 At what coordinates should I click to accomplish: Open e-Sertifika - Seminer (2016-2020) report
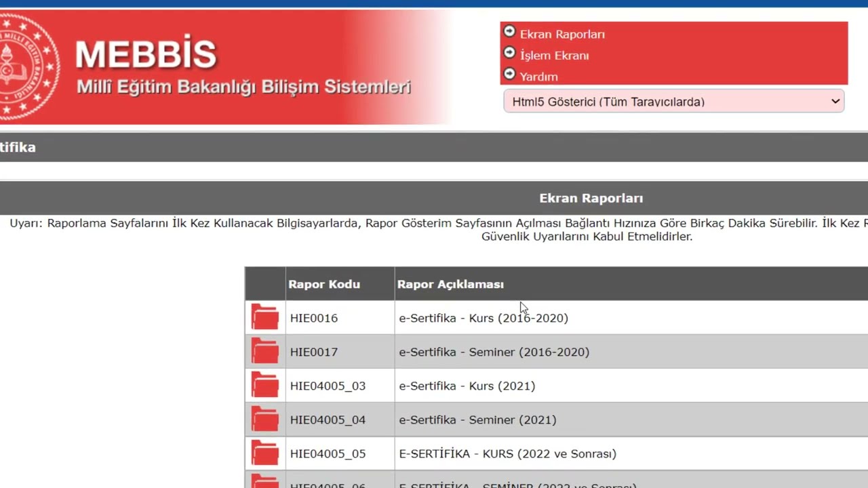pyautogui.click(x=494, y=352)
